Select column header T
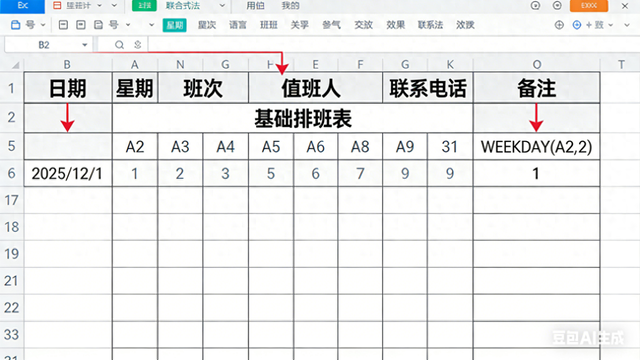Image resolution: width=640 pixels, height=360 pixels. tap(621, 64)
